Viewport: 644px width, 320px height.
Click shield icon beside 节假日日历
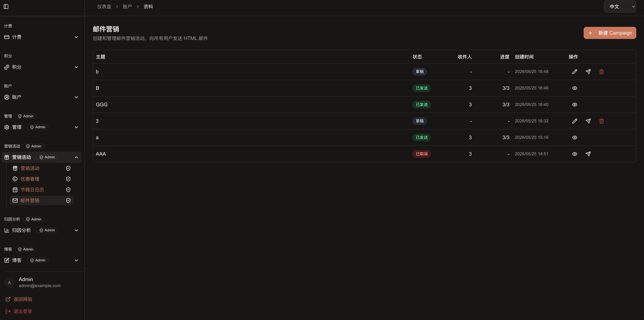point(68,190)
